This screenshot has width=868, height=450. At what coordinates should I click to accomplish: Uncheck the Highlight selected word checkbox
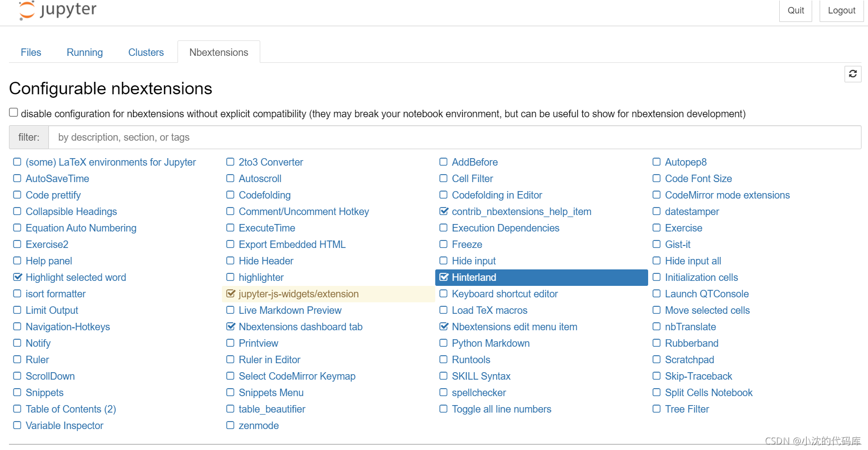17,277
